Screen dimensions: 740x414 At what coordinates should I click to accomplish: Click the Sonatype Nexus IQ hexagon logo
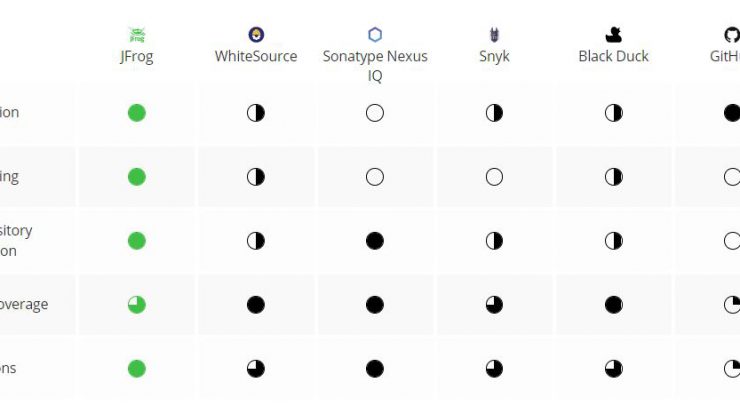tap(375, 34)
